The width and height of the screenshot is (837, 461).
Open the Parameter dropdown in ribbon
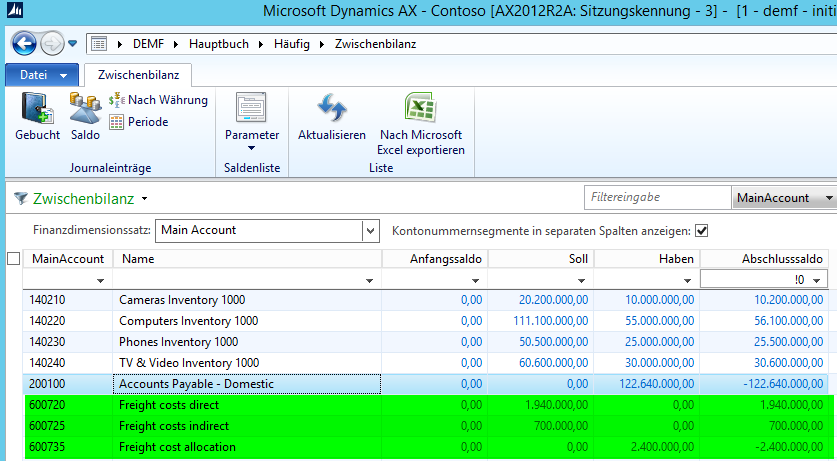point(251,148)
